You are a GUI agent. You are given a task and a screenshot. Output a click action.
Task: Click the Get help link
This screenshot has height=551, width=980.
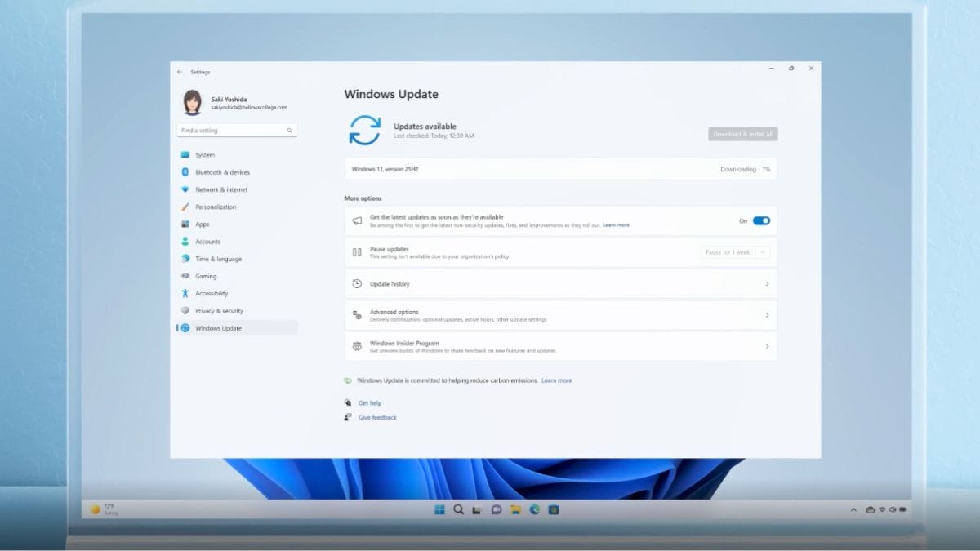(370, 403)
